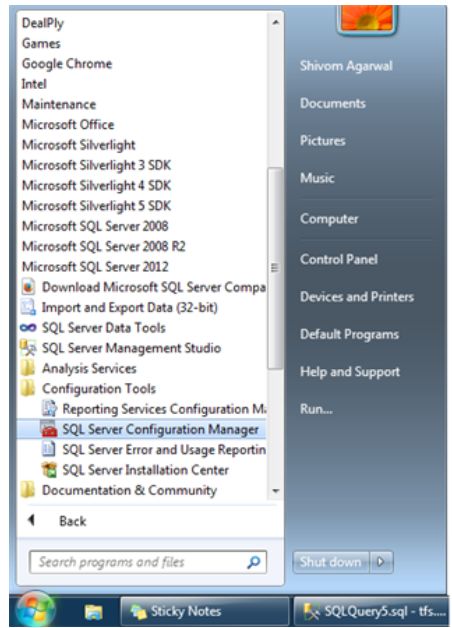
Task: Click the Analysis Services folder icon
Action: (28, 368)
